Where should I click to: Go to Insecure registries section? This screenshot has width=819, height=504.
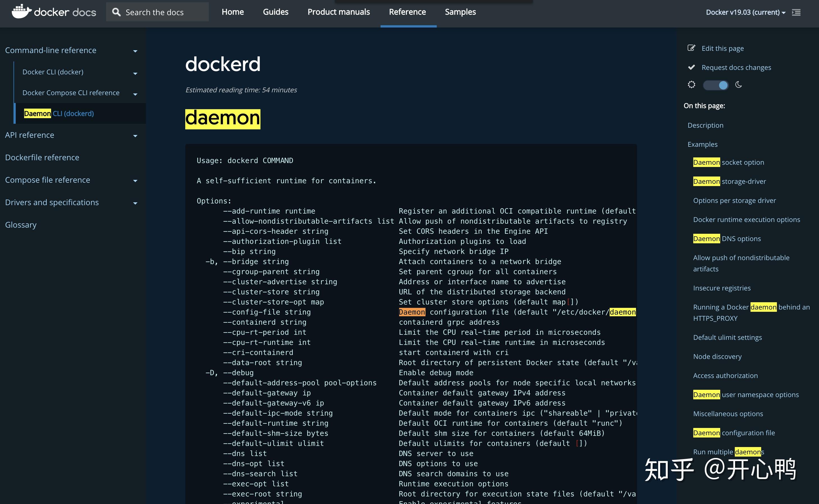[x=722, y=288]
